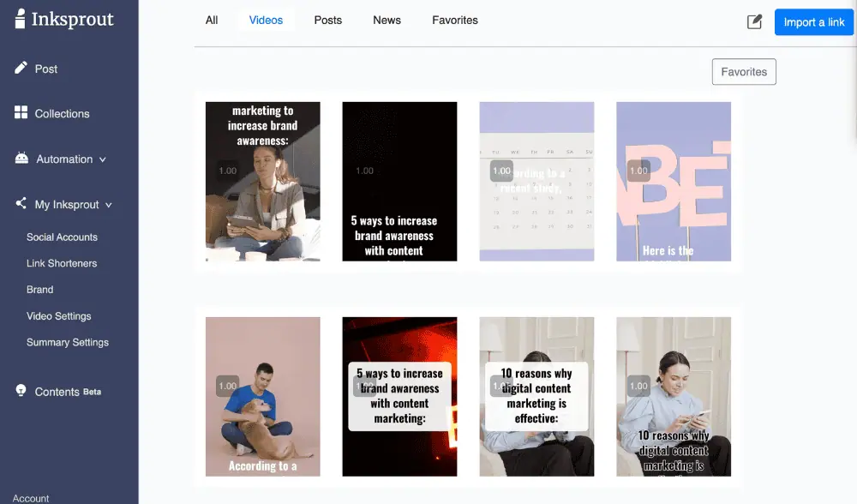Open the News tab
Viewport: 857px width, 504px height.
[x=387, y=20]
